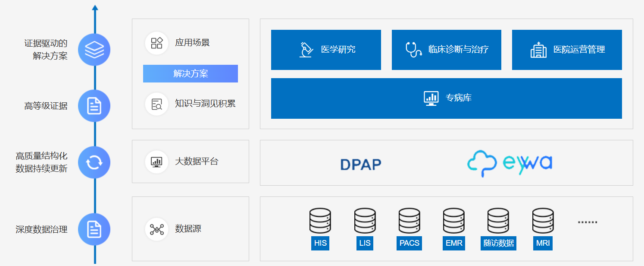Click the stacked-layers icon on the left timeline
The height and width of the screenshot is (266, 644).
point(94,49)
